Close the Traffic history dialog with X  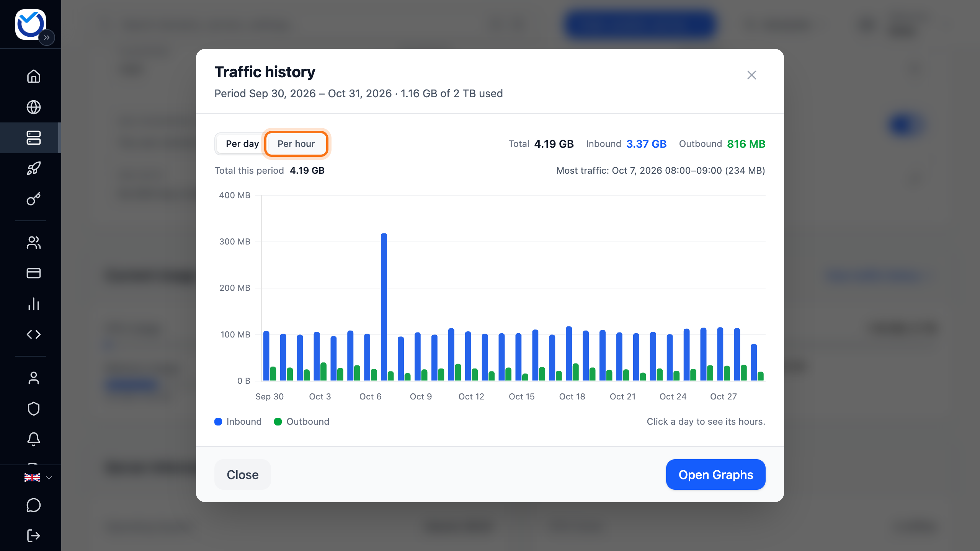[752, 75]
